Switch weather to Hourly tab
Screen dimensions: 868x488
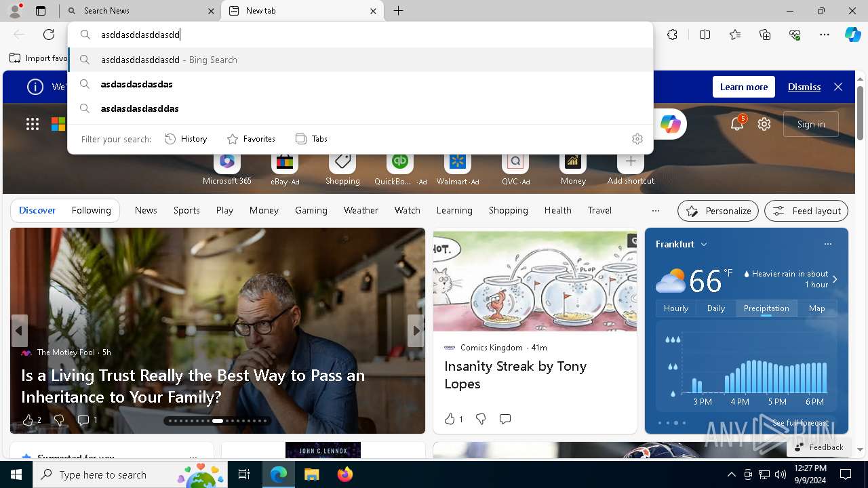676,308
